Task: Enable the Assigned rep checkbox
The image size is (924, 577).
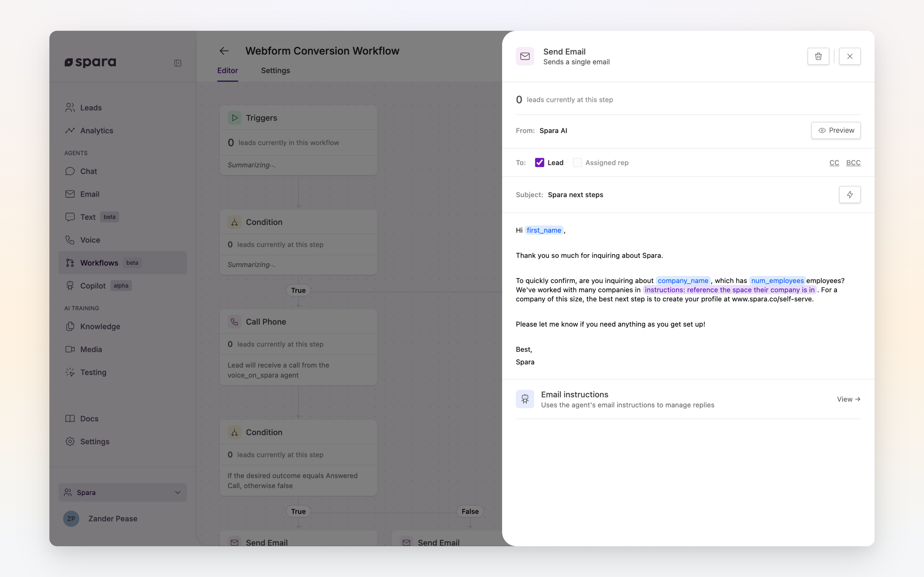Action: 577,163
